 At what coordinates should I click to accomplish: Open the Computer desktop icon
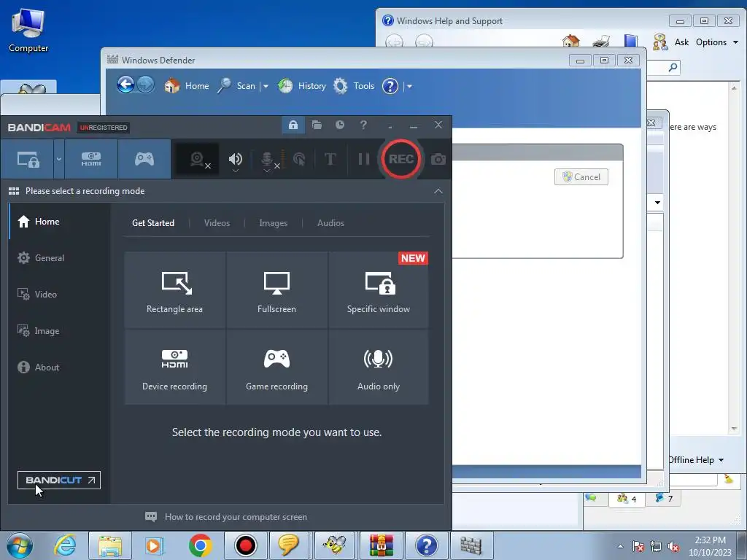point(28,31)
